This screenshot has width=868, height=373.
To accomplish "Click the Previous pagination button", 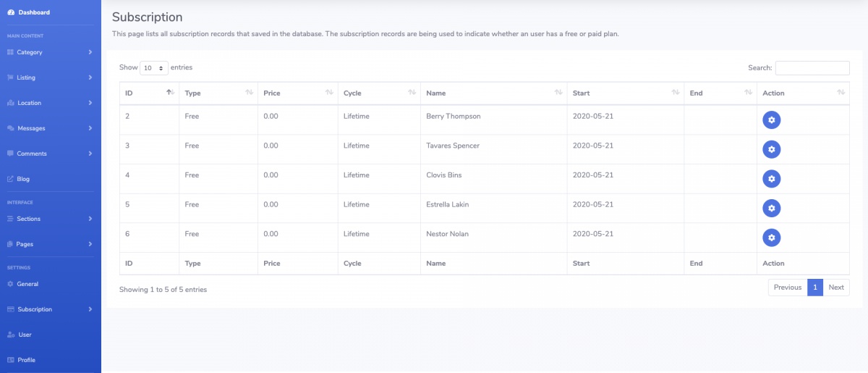I will [787, 288].
